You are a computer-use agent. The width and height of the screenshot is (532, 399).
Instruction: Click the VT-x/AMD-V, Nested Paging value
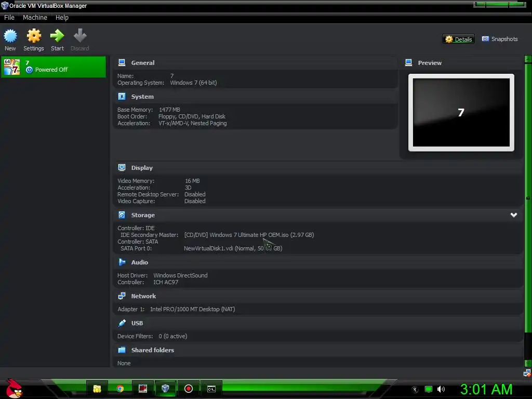coord(193,123)
